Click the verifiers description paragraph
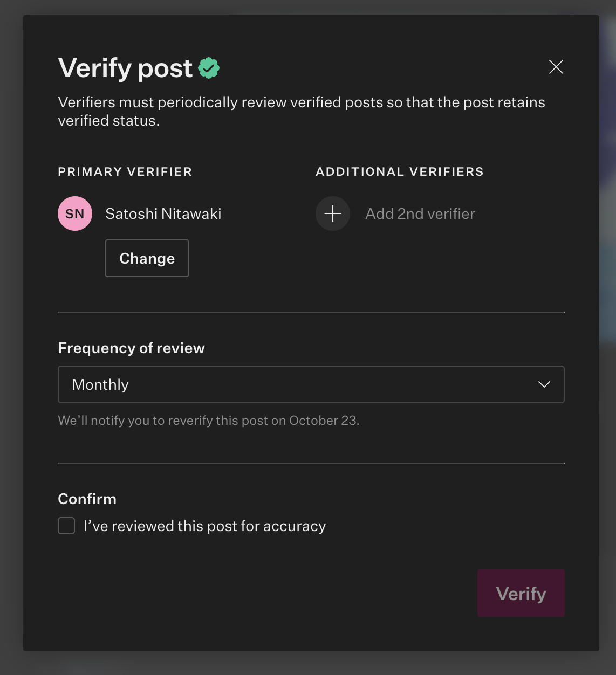Viewport: 616px width, 675px height. [301, 111]
